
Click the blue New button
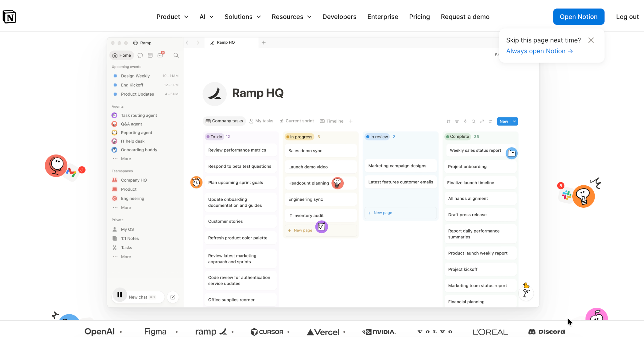(x=504, y=121)
